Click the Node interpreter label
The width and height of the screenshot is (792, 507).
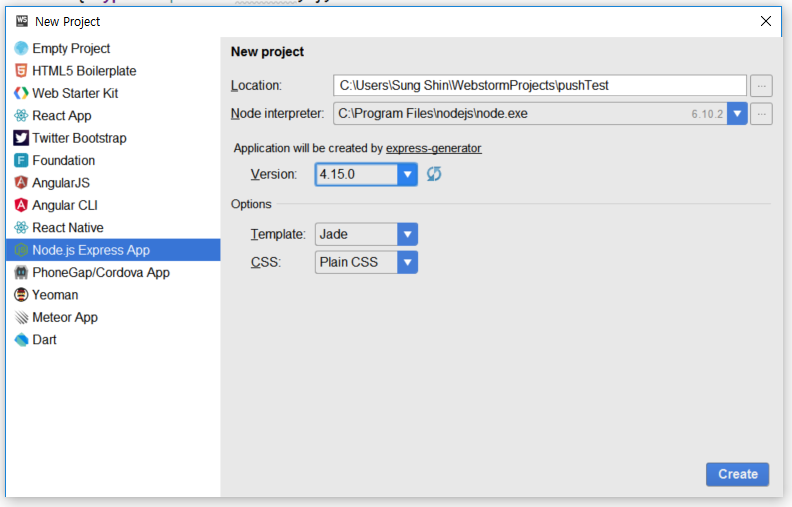(x=277, y=114)
